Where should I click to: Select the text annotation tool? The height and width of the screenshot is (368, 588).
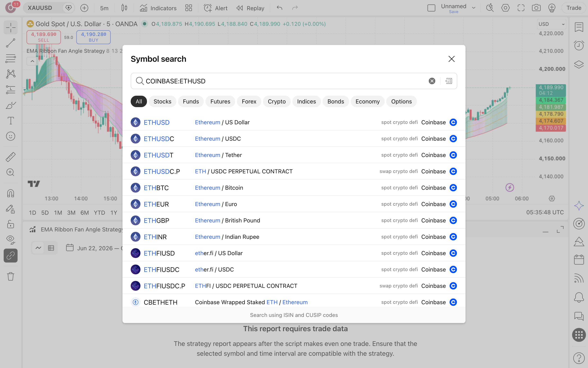(x=10, y=121)
